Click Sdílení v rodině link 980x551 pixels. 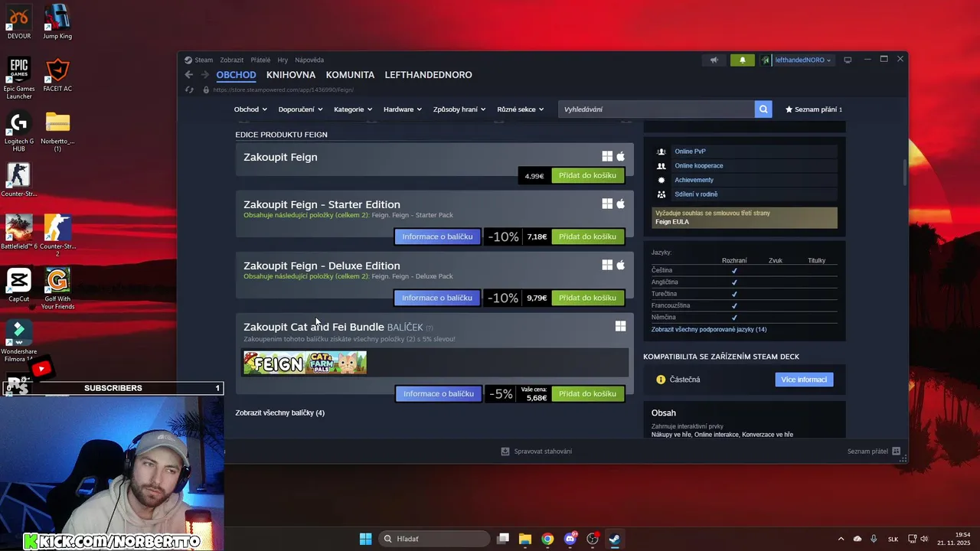[696, 194]
